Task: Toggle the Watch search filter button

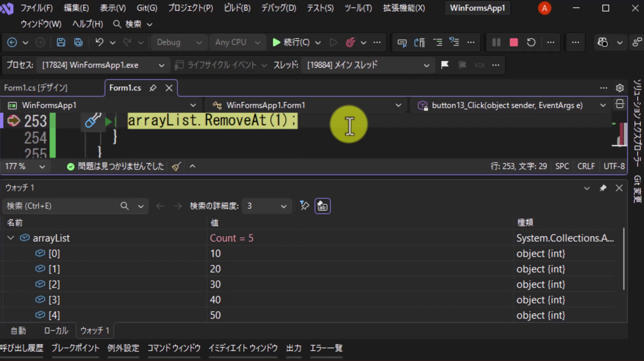Action: pyautogui.click(x=305, y=206)
